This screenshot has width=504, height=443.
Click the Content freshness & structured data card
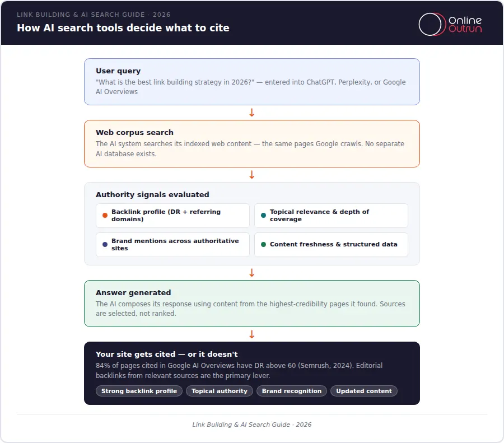click(x=331, y=245)
